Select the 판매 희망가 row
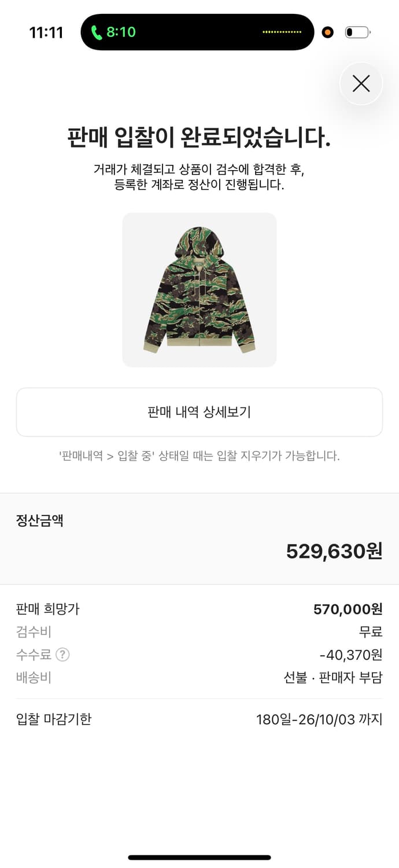Screen dimensions: 399x868 pos(199,609)
